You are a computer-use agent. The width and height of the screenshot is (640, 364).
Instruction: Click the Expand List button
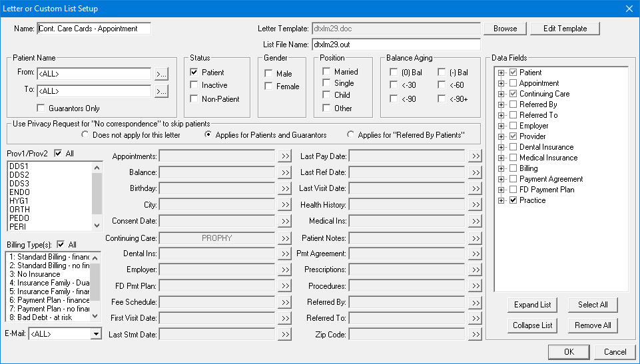532,305
